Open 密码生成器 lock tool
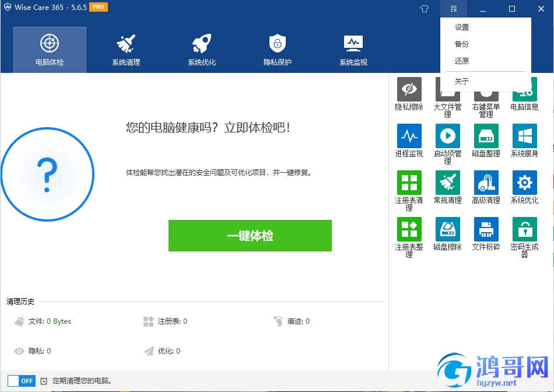The image size is (554, 392). pyautogui.click(x=525, y=237)
